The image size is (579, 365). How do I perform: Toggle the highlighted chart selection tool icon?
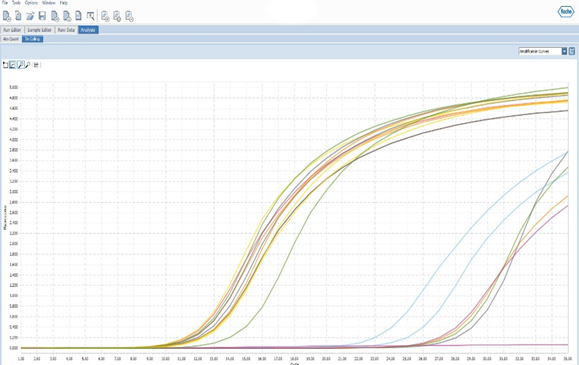pyautogui.click(x=13, y=65)
